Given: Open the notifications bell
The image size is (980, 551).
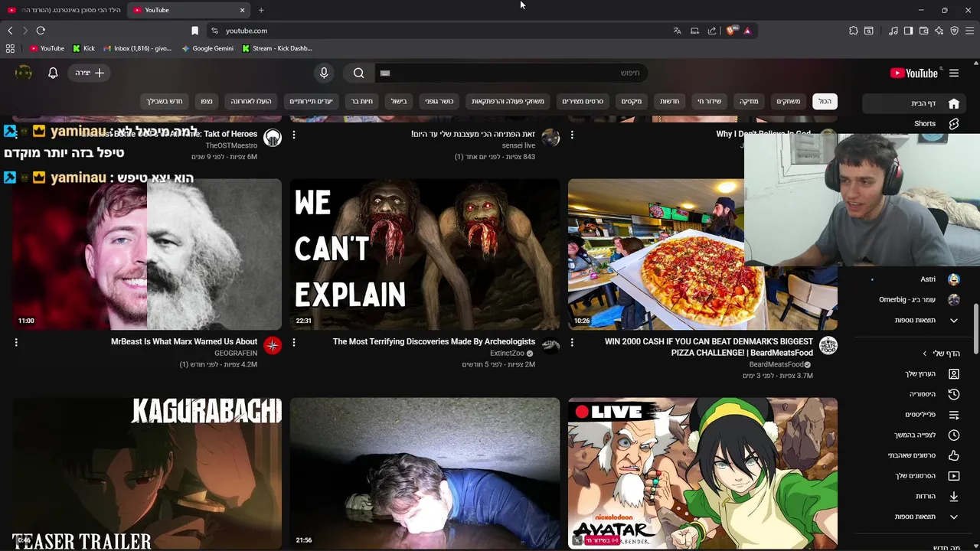Looking at the screenshot, I should tap(53, 73).
